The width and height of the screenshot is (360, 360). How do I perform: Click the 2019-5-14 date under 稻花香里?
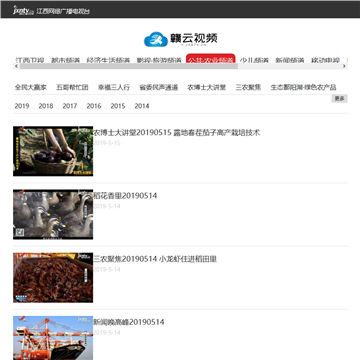[x=107, y=206]
